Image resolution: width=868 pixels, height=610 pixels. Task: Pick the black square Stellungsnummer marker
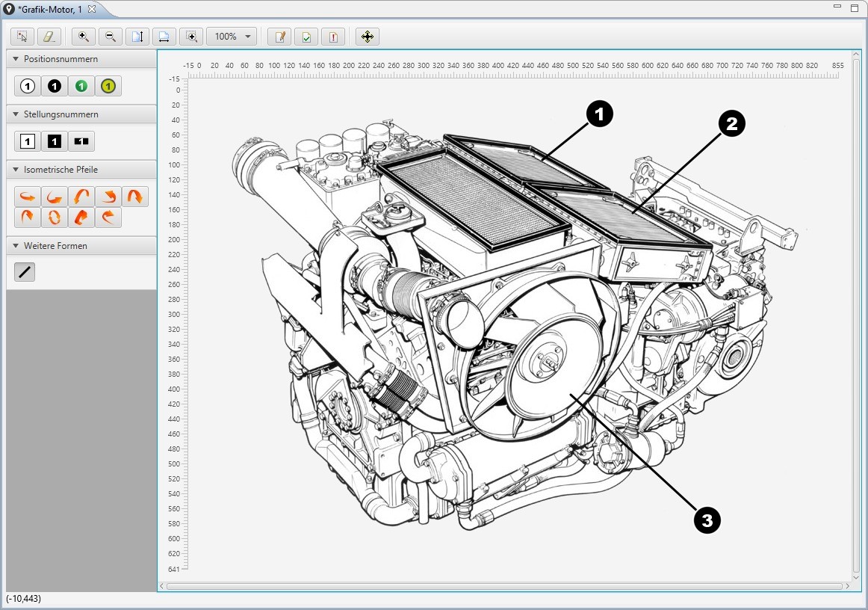55,141
